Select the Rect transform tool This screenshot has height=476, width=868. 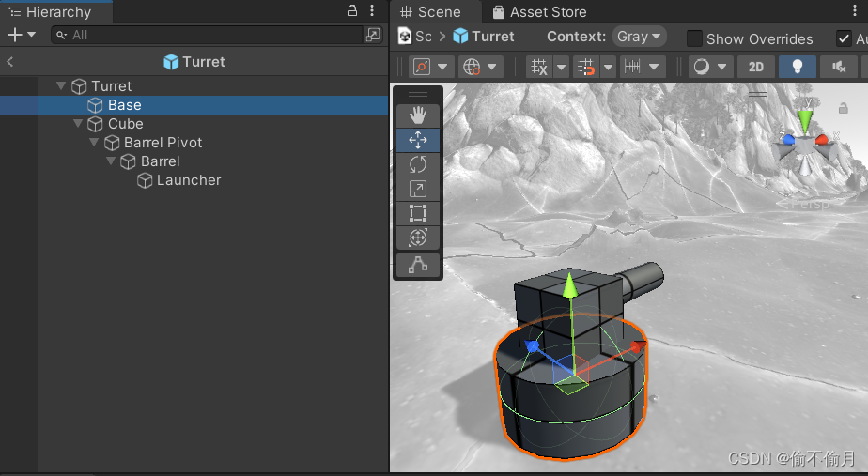(418, 213)
